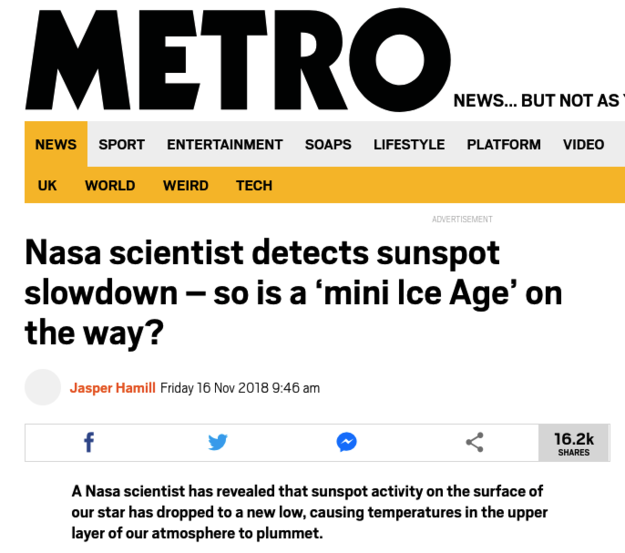Open author Jasper Hamill's profile link

click(113, 388)
